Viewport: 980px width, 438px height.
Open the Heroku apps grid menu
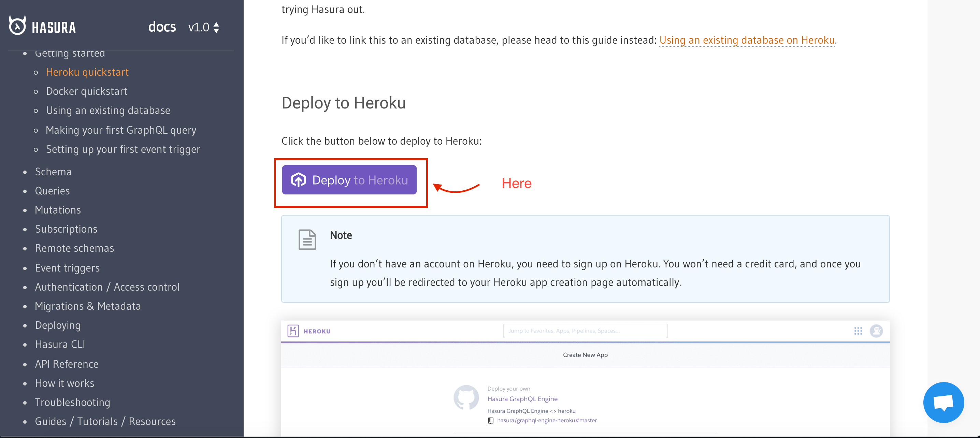tap(858, 331)
